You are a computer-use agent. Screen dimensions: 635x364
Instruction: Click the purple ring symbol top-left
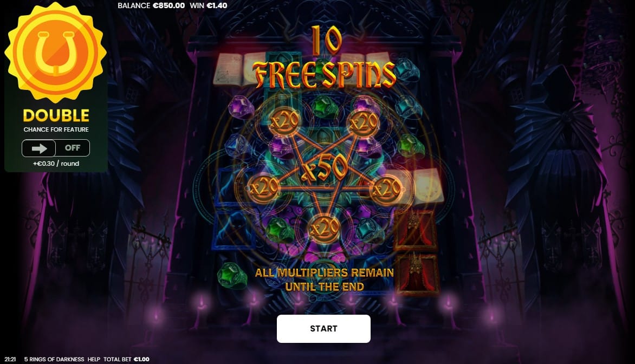tap(241, 107)
